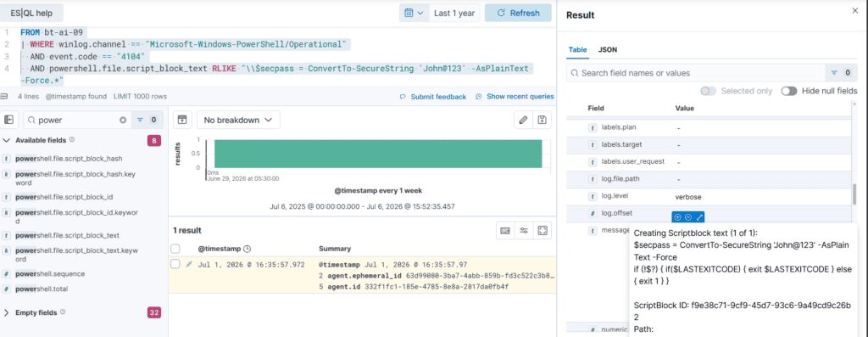Select powershell.file.script_block_hash field

69,159
